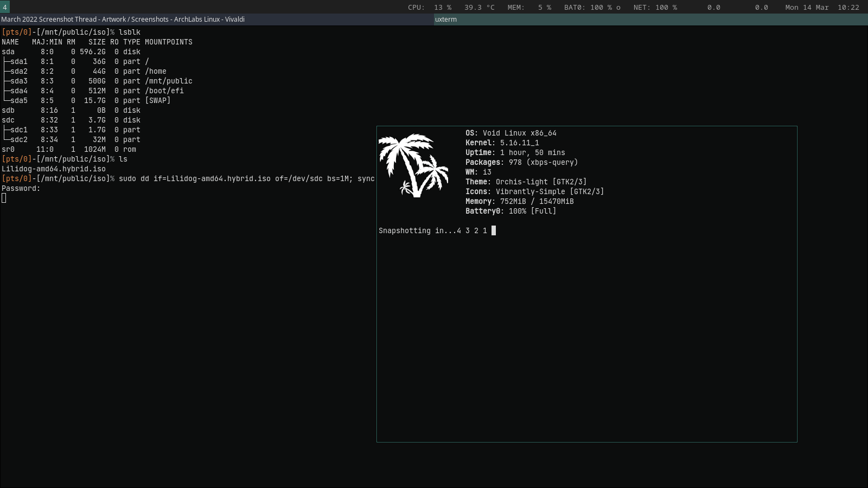The image size is (868, 488).
Task: Click the lsblk command text
Action: 130,32
